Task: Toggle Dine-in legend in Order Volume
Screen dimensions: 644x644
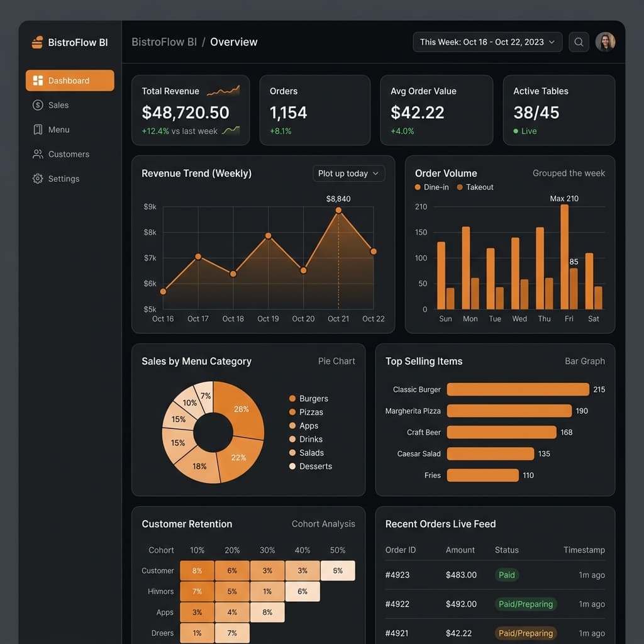Action: tap(431, 187)
